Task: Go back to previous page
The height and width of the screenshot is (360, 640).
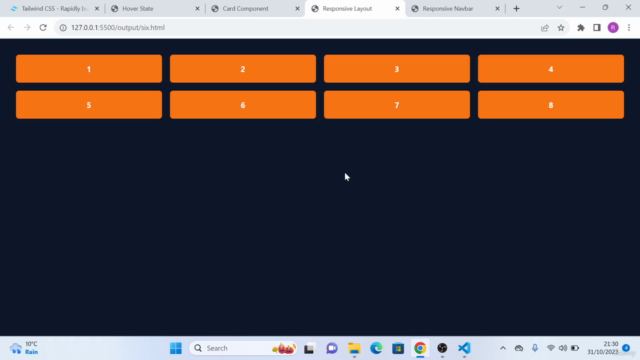Action: tap(11, 28)
